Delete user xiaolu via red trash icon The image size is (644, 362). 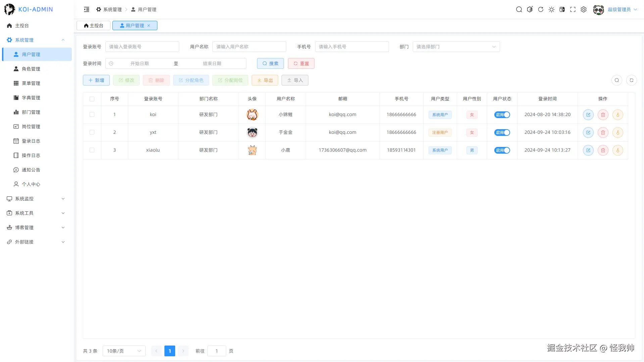click(x=603, y=150)
